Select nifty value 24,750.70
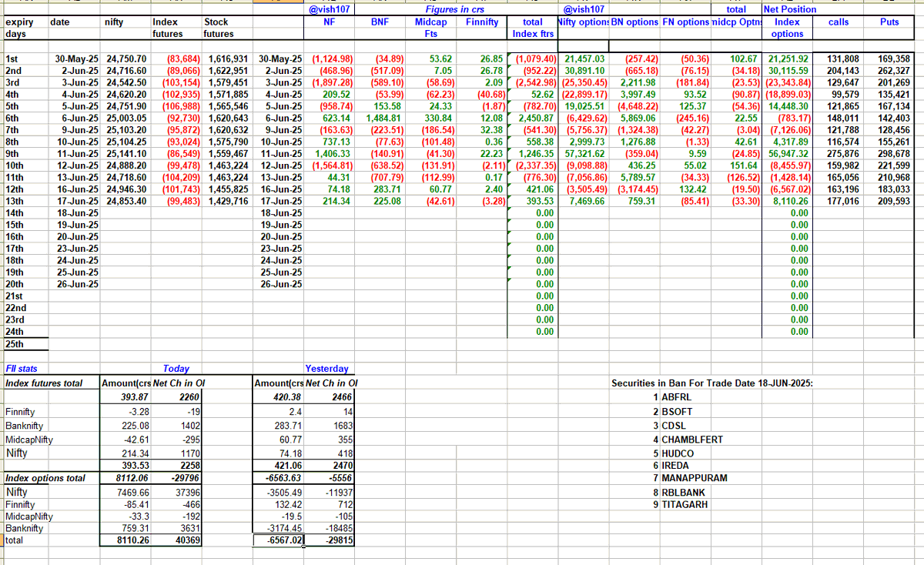 tap(126, 59)
